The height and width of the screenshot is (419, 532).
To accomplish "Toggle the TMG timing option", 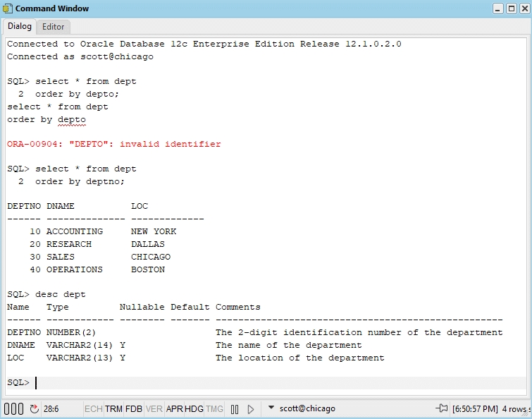I will pyautogui.click(x=215, y=408).
